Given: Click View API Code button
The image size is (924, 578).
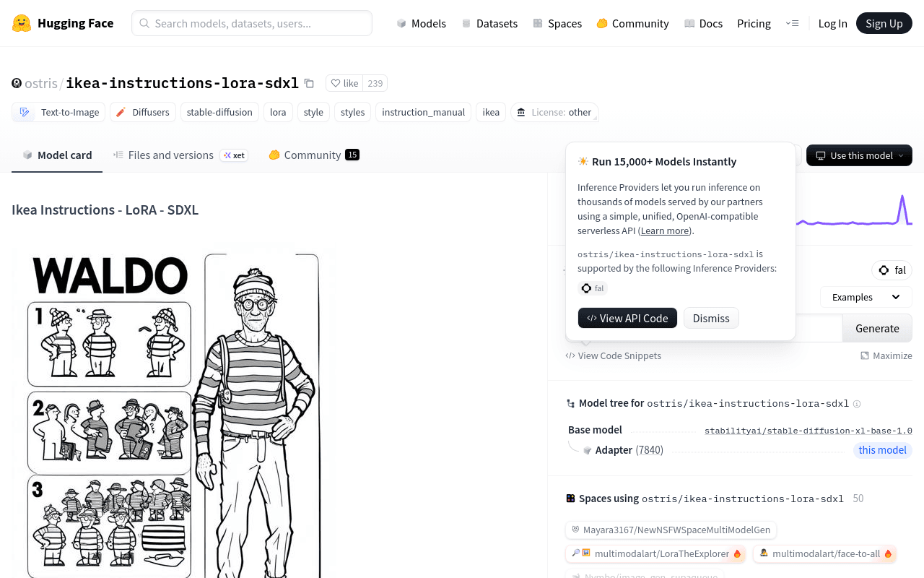Looking at the screenshot, I should pyautogui.click(x=627, y=318).
